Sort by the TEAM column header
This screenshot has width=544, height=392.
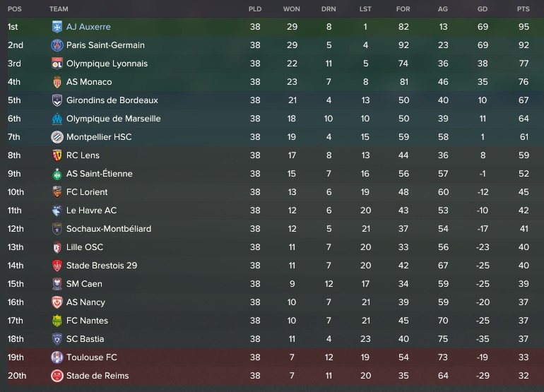(59, 9)
